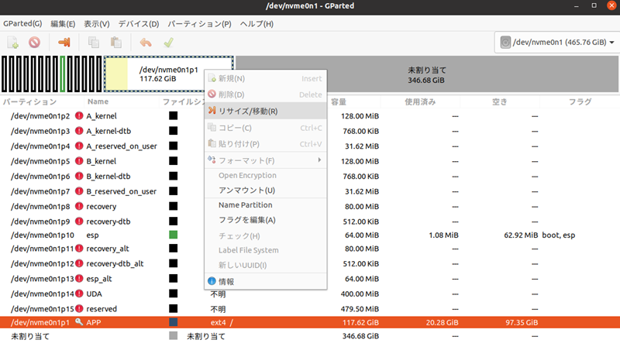
Task: Click the warning icon beside UDA
Action: coord(79,294)
